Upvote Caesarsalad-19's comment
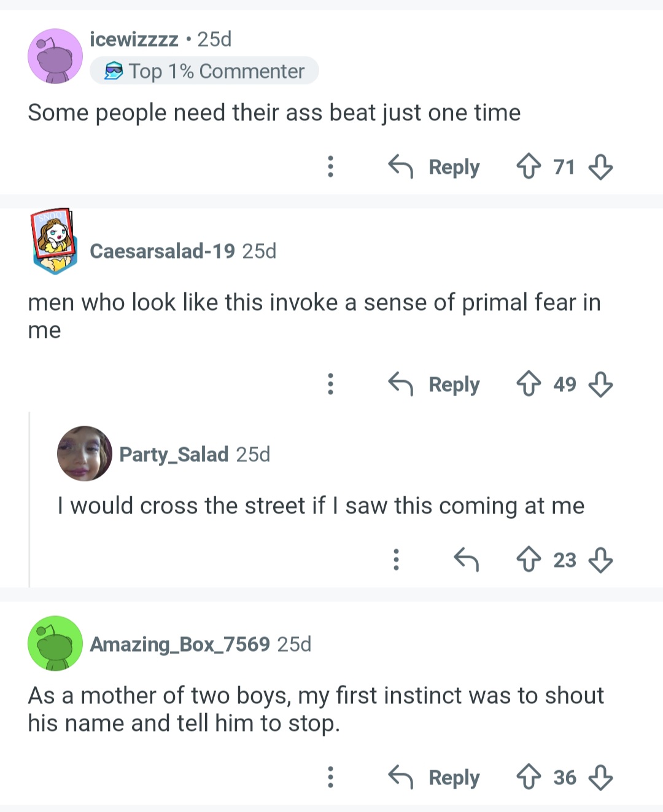The image size is (663, 812). (529, 385)
